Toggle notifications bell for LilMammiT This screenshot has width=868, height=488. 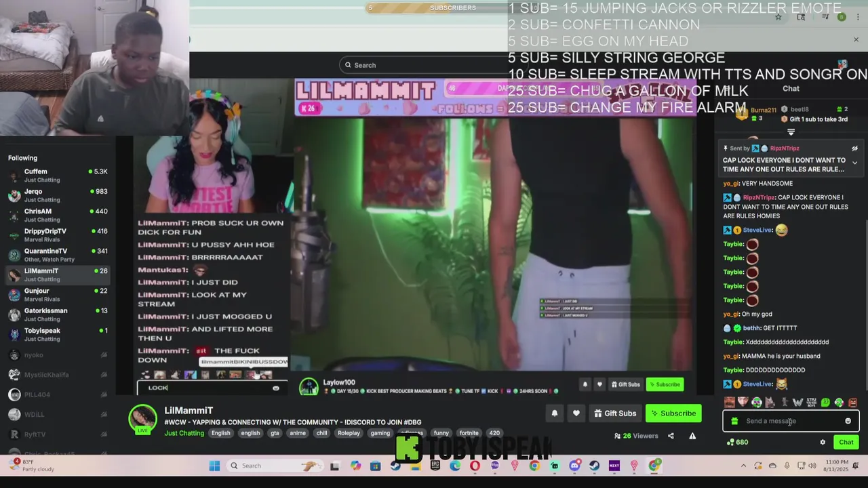pos(555,413)
